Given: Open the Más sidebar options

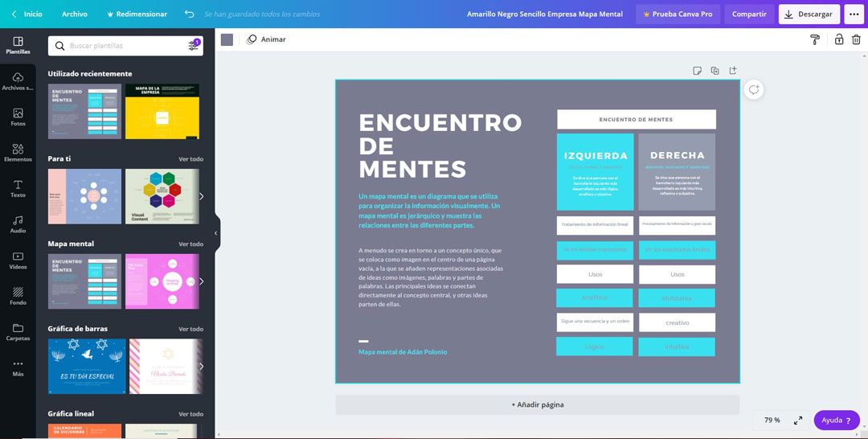Looking at the screenshot, I should 18,368.
